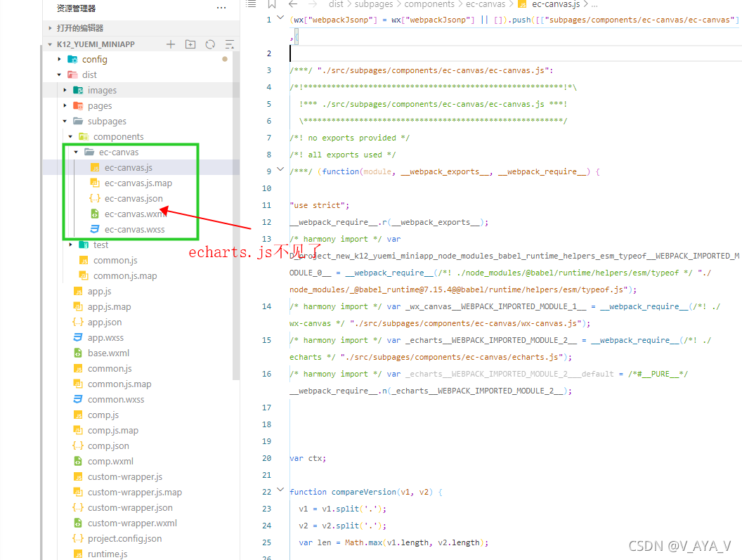The width and height of the screenshot is (742, 560).
Task: Open base.wxml file
Action: (x=108, y=353)
